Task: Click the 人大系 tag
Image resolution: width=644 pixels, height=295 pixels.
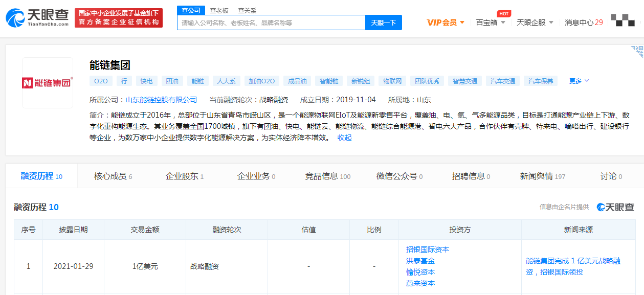Action: (x=227, y=81)
